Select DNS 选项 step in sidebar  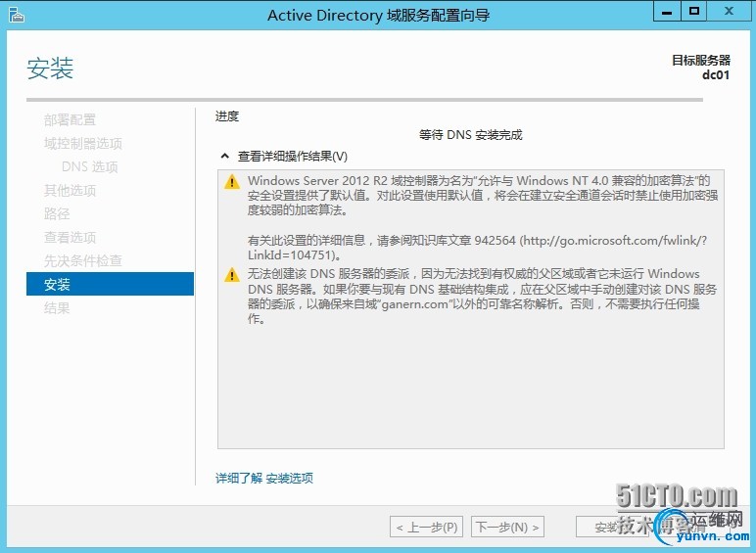coord(90,166)
